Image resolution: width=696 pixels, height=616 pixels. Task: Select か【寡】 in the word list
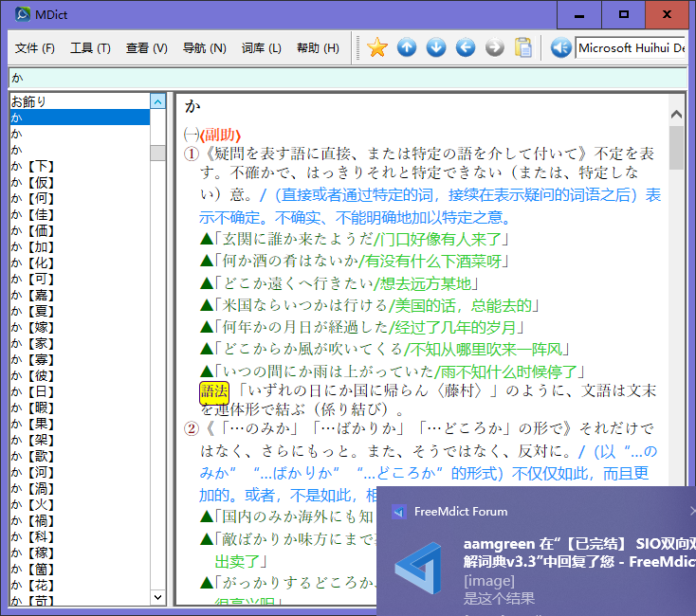coord(80,360)
